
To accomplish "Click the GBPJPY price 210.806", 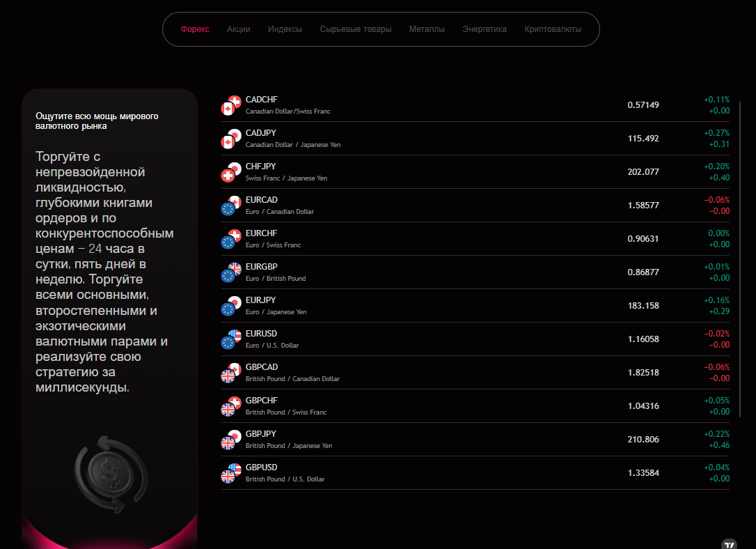I will click(x=643, y=440).
